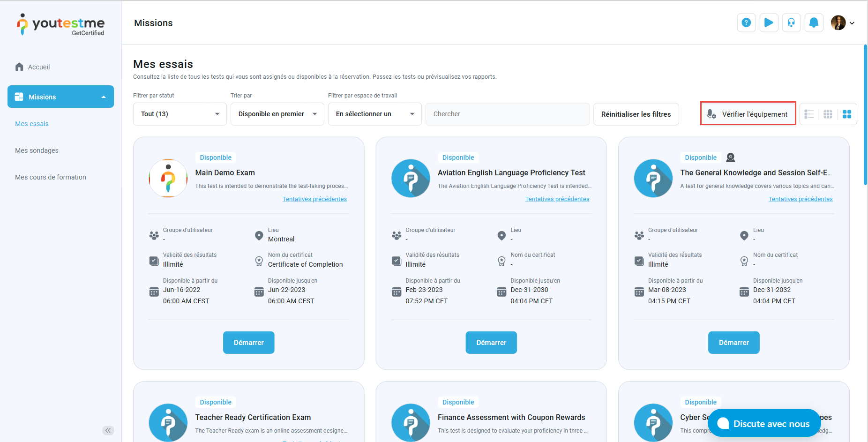Click user group icon in Main Demo Exam card
Image resolution: width=868 pixels, height=442 pixels.
point(154,235)
